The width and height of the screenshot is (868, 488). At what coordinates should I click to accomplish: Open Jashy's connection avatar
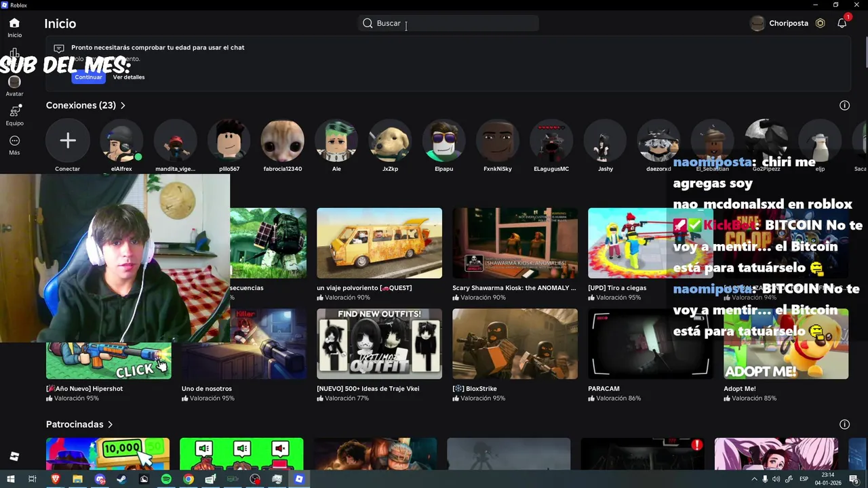coord(605,141)
